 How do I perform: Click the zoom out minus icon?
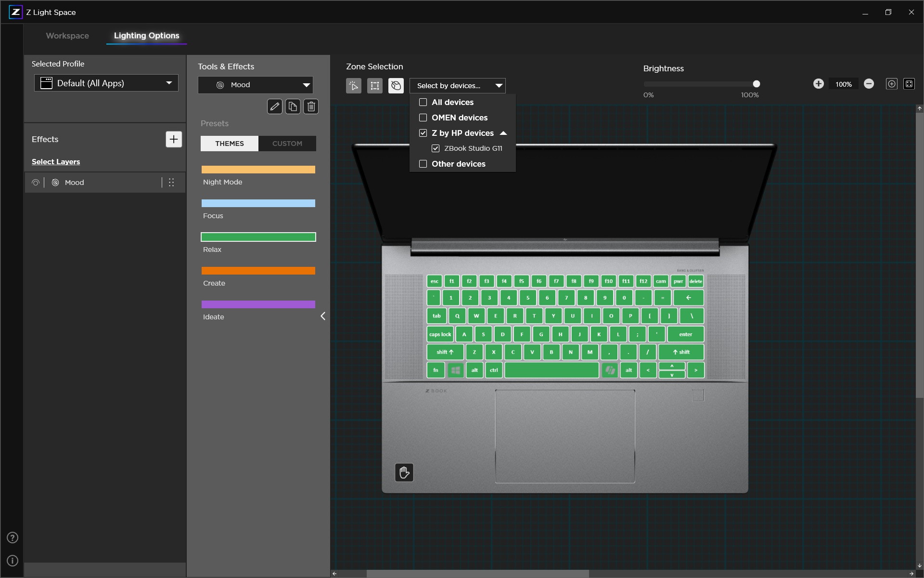pos(869,84)
